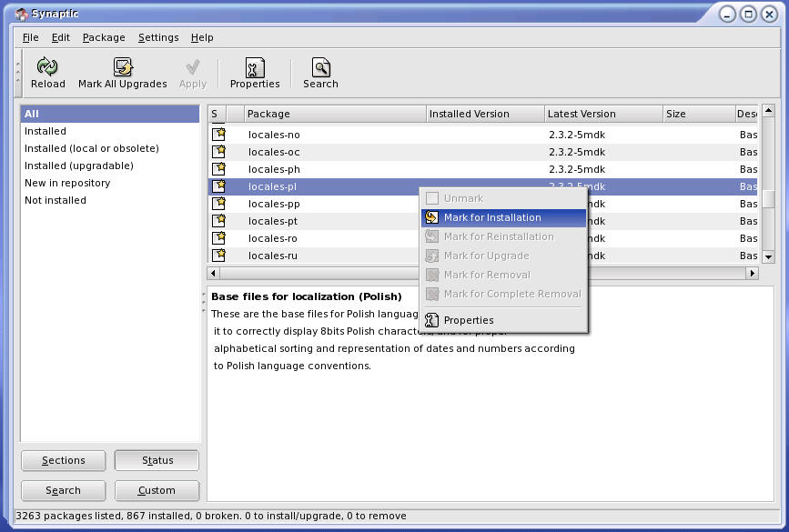Screen dimensions: 789x532
Task: Select disabled Unmark context menu entry
Action: [x=503, y=198]
